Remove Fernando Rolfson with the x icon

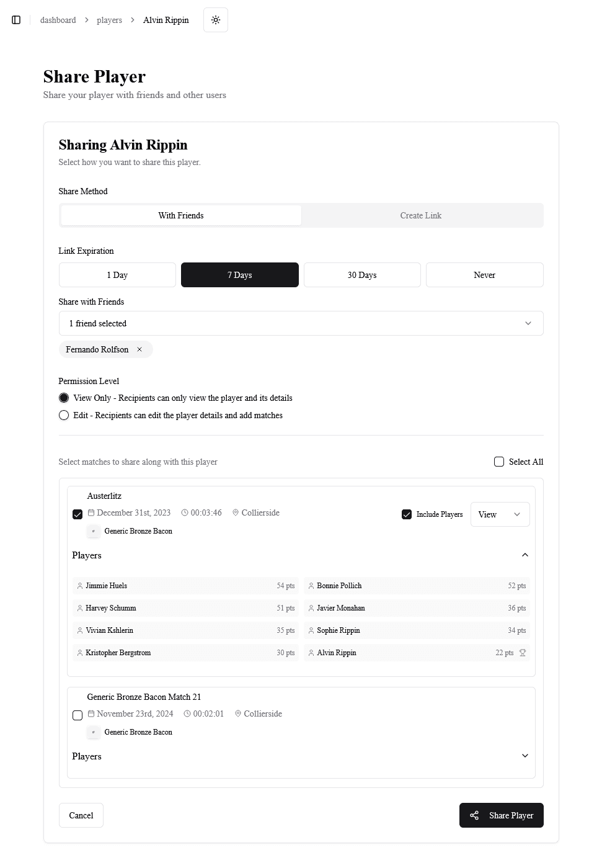pyautogui.click(x=139, y=349)
